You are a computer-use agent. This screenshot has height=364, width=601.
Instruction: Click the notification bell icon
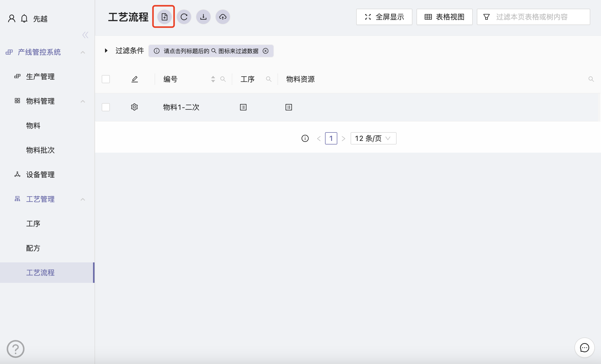[x=24, y=18]
